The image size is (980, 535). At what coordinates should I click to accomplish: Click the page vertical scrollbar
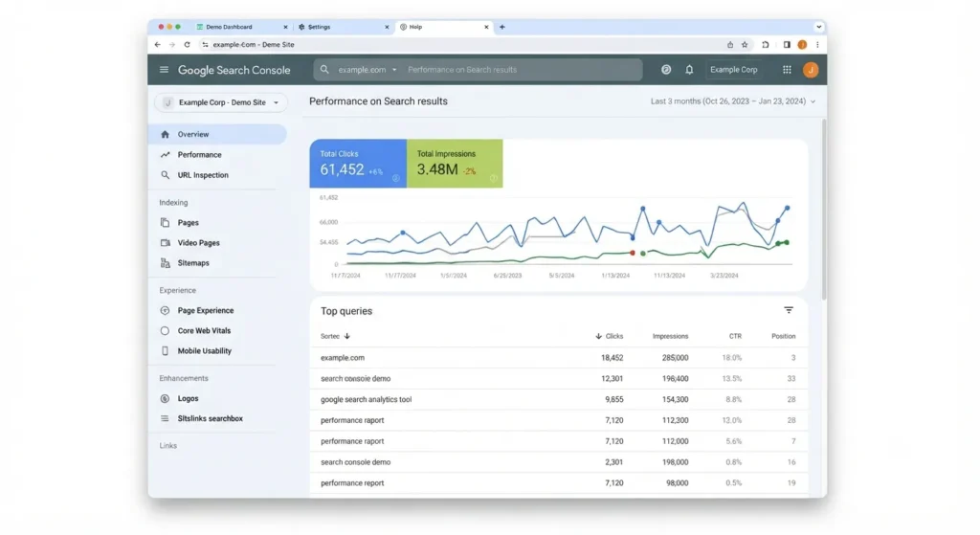point(824,210)
